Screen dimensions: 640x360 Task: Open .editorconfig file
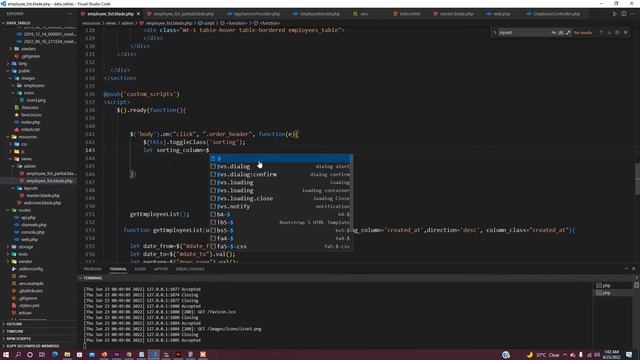[x=31, y=269]
